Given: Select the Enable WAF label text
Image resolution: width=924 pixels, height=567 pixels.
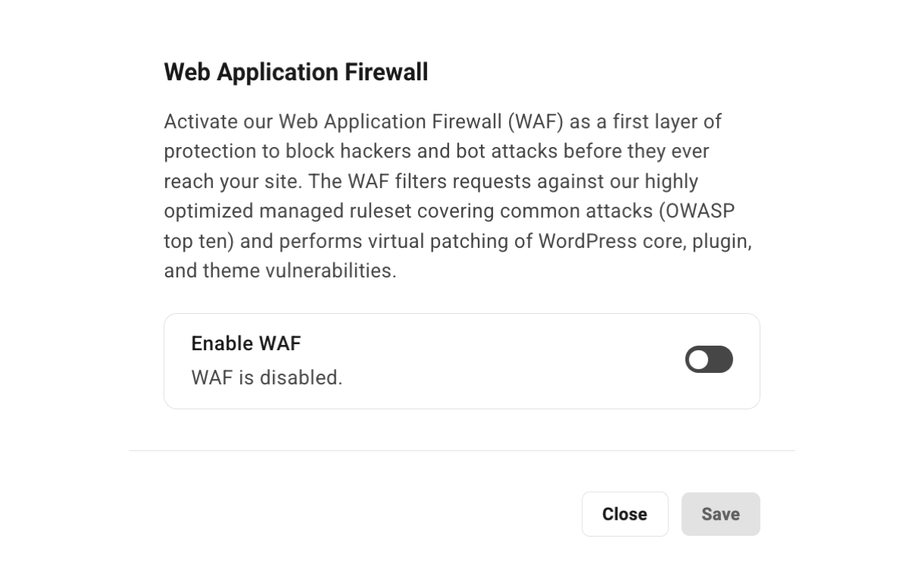Looking at the screenshot, I should [245, 343].
